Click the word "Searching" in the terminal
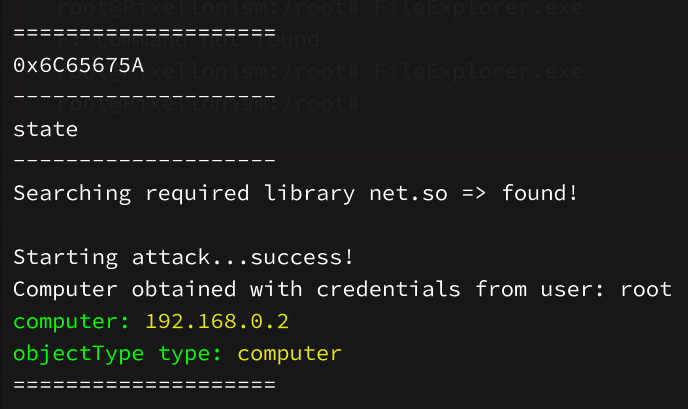The height and width of the screenshot is (409, 688). [x=73, y=193]
